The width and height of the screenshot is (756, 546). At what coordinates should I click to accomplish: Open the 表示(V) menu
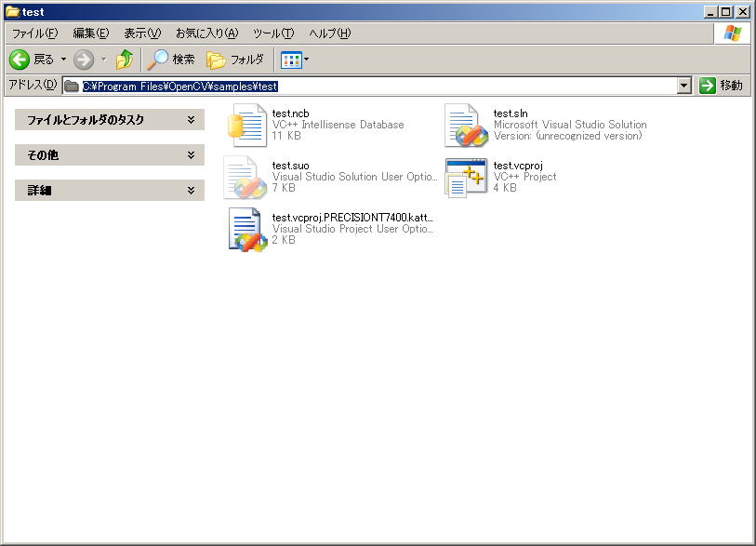(142, 33)
